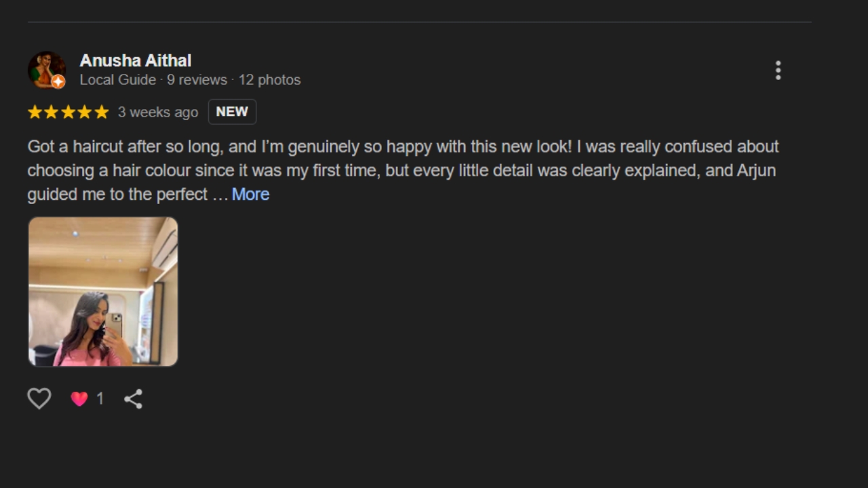Image resolution: width=868 pixels, height=488 pixels.
Task: Open the salon mirror selfie photo
Action: click(x=103, y=291)
